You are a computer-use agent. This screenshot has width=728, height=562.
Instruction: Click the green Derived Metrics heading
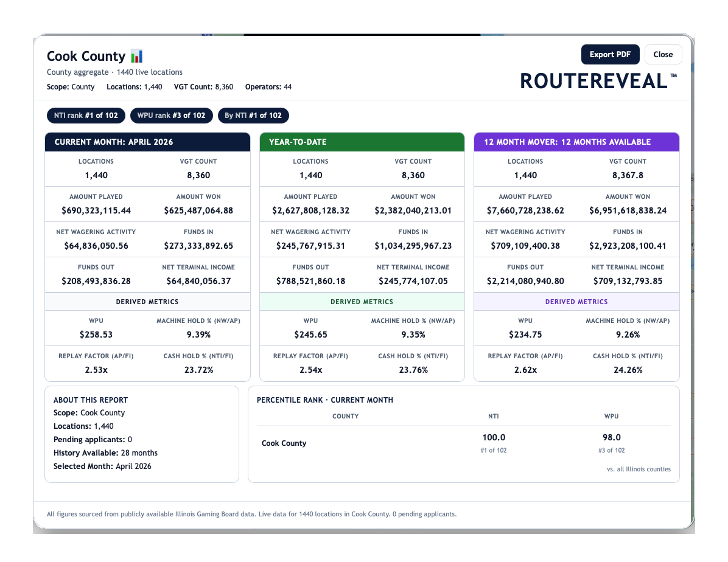coord(362,302)
